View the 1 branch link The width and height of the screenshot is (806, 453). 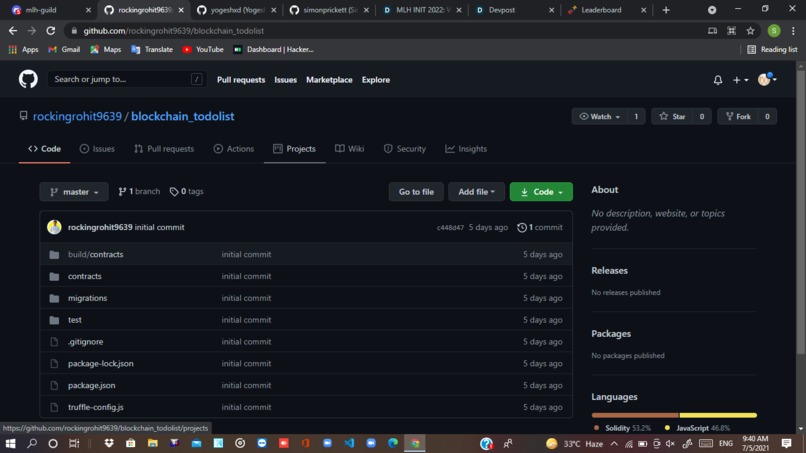[139, 191]
